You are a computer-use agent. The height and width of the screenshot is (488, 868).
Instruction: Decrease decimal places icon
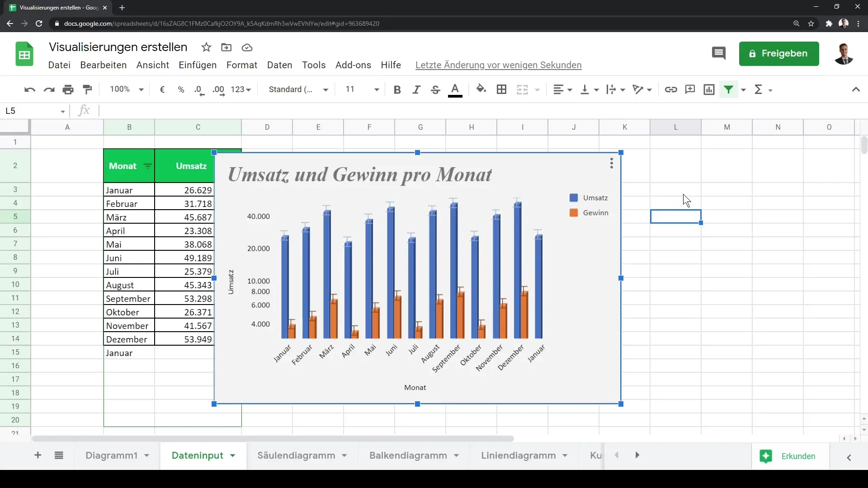click(199, 90)
